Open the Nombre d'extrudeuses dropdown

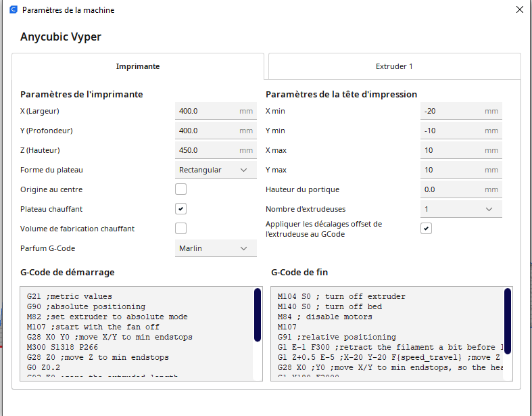coord(461,209)
